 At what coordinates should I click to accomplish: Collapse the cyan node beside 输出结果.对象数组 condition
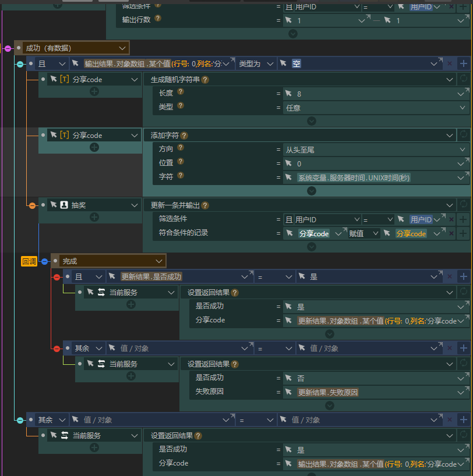[x=20, y=65]
